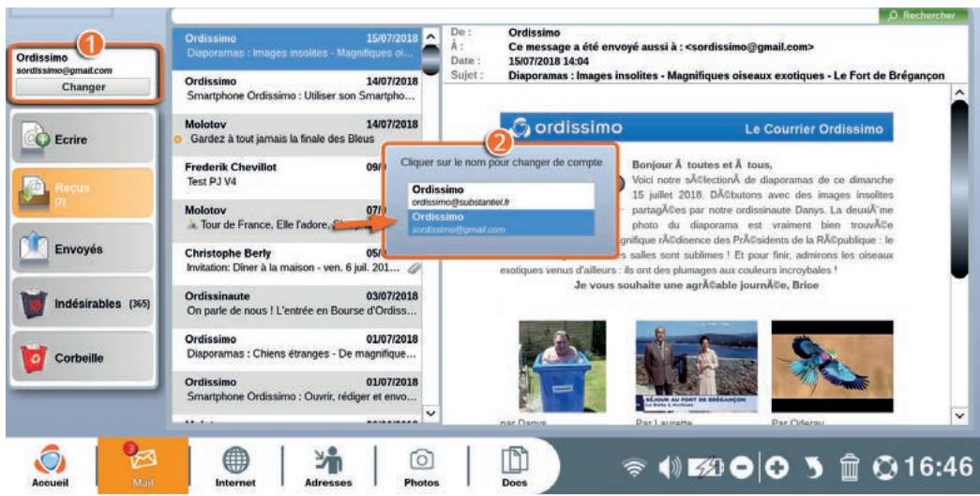Click the battery charging icon
Image resolution: width=980 pixels, height=496 pixels.
(705, 468)
